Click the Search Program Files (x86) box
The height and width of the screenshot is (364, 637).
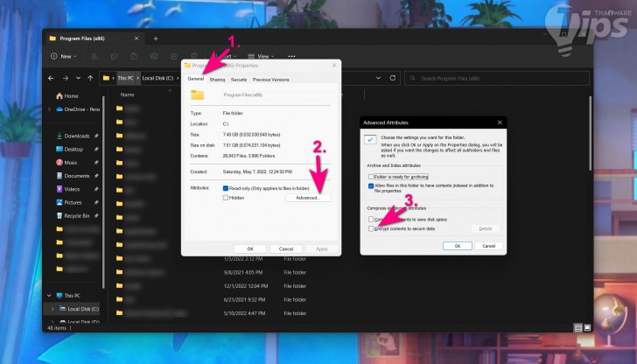(x=497, y=78)
